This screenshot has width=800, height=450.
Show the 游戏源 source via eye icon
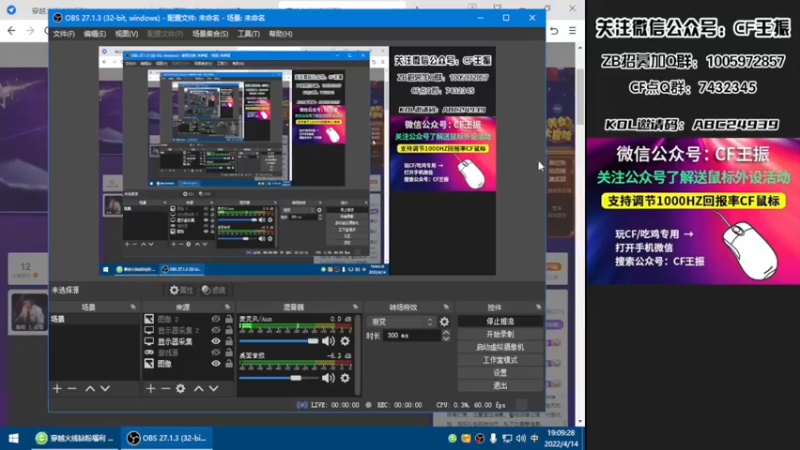[216, 353]
